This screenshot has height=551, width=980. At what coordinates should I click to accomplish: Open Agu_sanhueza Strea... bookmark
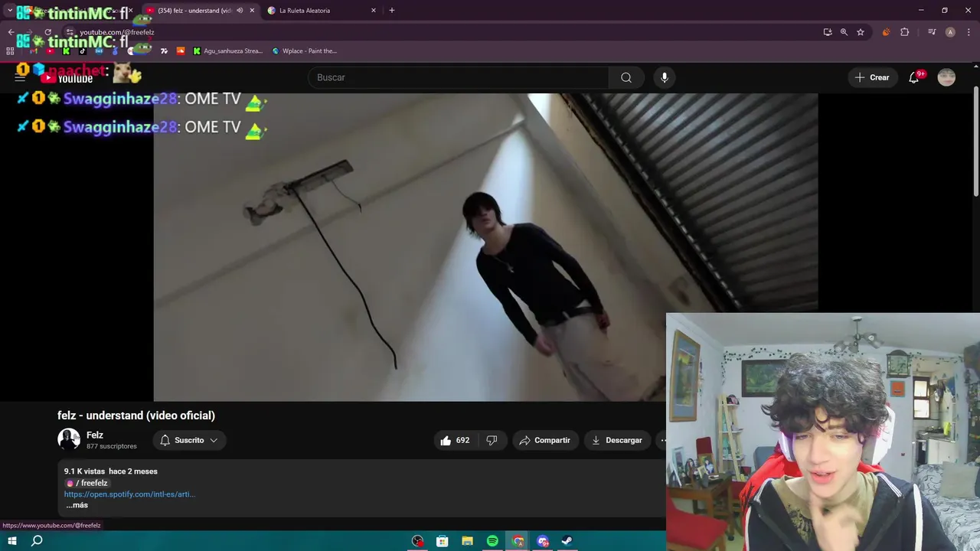coord(227,51)
